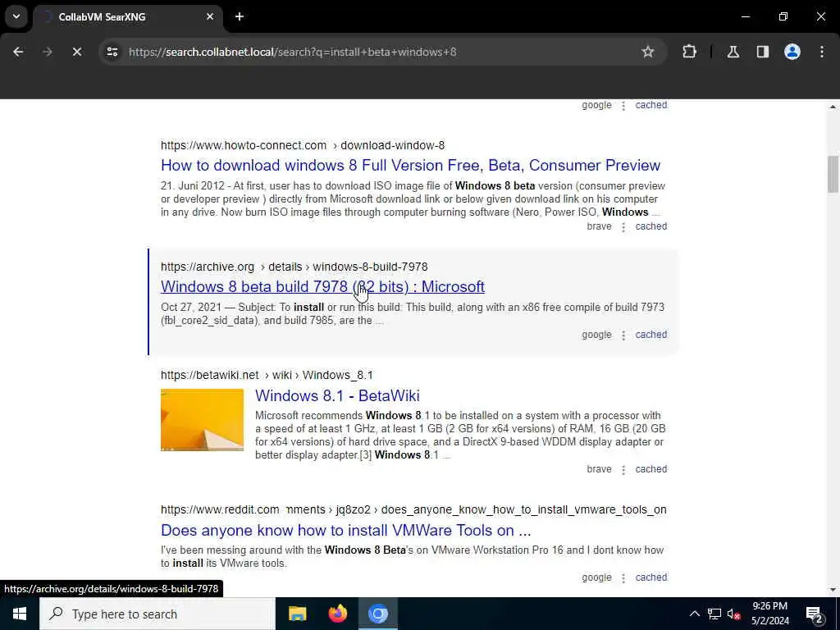840x630 pixels.
Task: Expand options menu for topmost google result
Action: [623, 106]
